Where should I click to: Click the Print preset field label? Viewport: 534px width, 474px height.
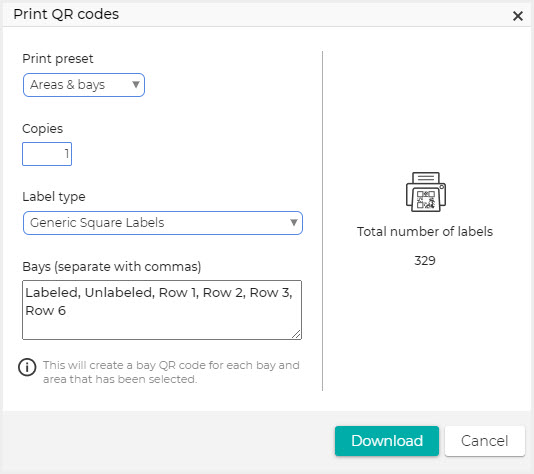coord(58,59)
